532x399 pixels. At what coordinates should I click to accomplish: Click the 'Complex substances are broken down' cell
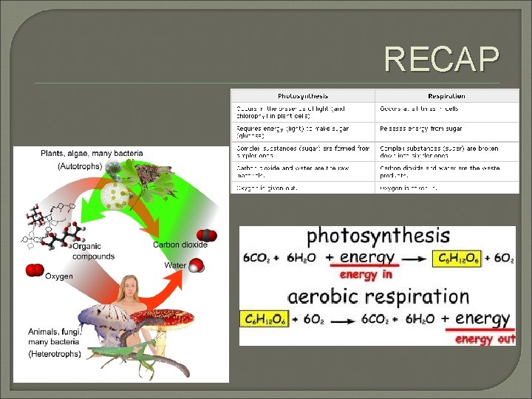pos(447,151)
